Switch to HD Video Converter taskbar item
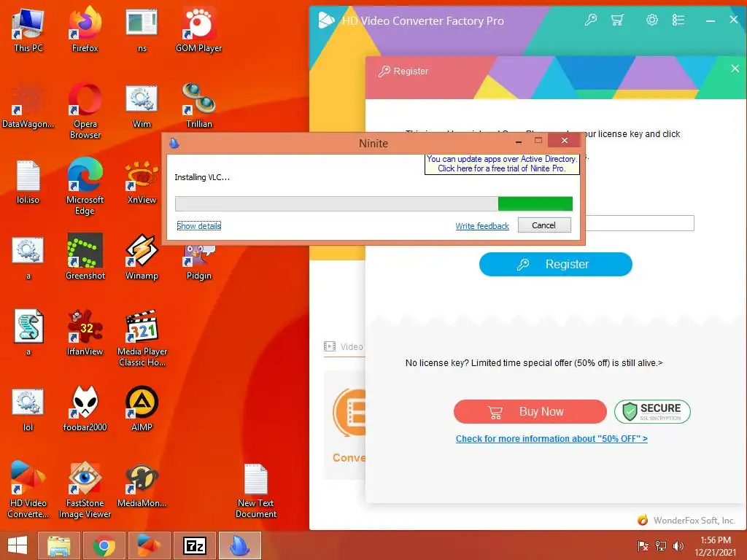 pos(149,545)
